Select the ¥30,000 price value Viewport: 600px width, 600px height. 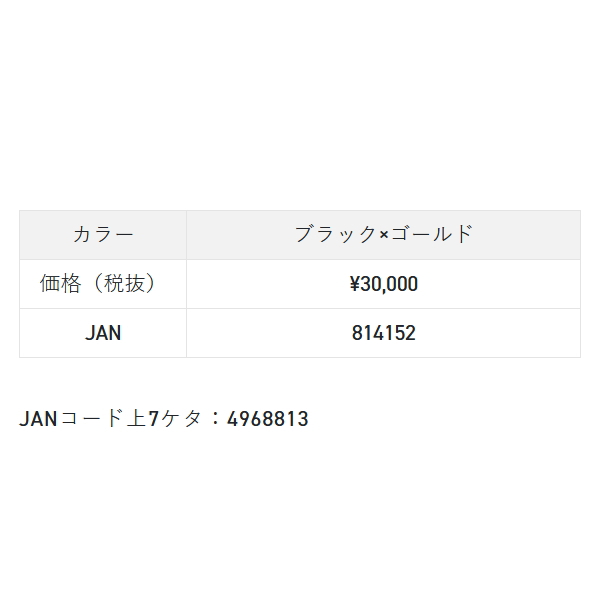[383, 284]
